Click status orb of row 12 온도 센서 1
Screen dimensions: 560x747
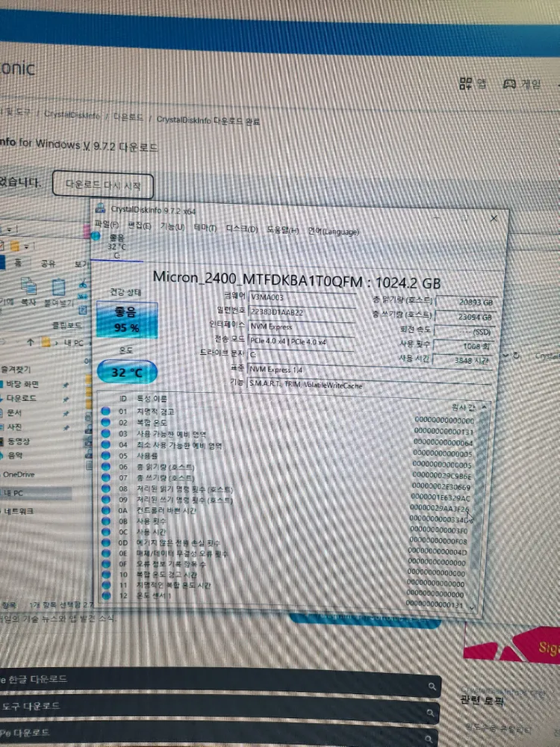pyautogui.click(x=106, y=595)
